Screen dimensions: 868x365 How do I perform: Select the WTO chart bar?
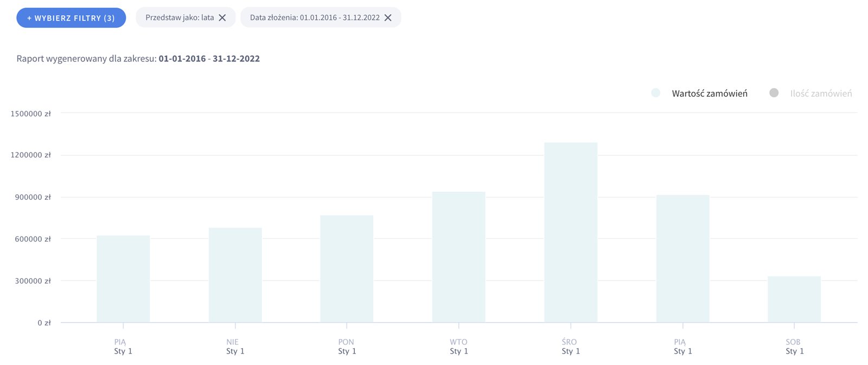458,257
